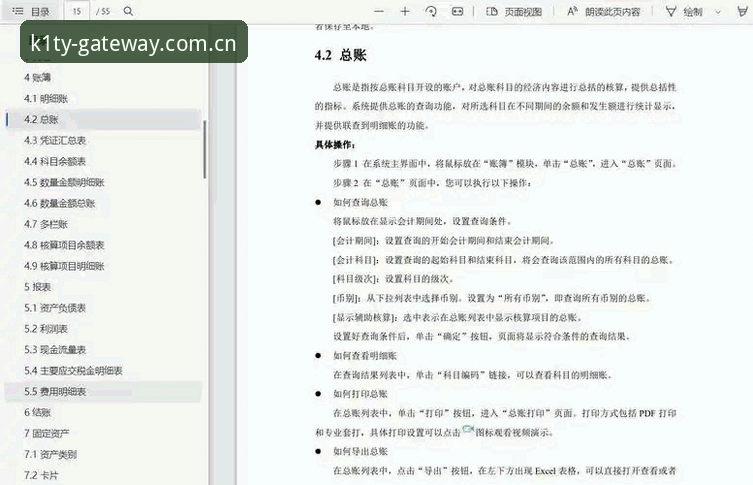The image size is (753, 485).
Task: Jump to 4.3 凭证汇总表
Action: 55,140
